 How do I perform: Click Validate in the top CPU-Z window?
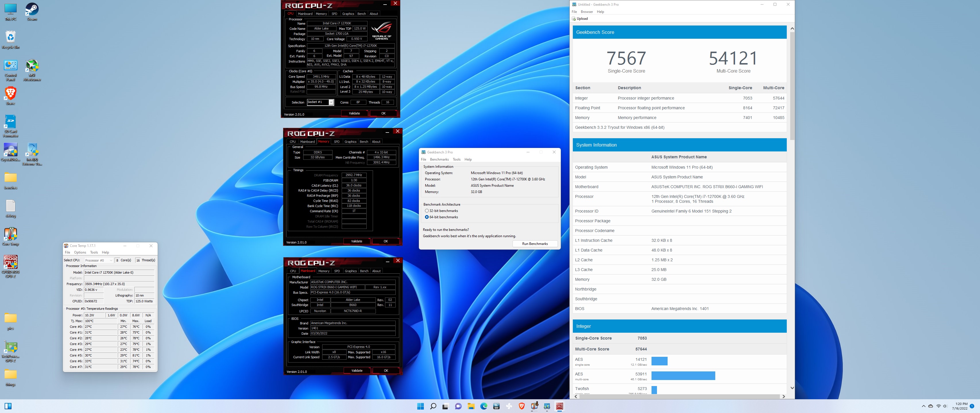(x=354, y=113)
